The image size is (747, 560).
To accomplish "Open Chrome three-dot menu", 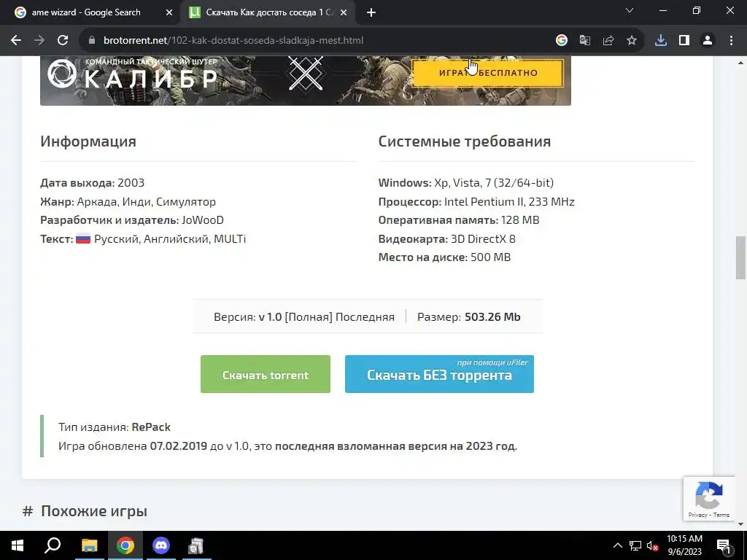I will pos(731,41).
